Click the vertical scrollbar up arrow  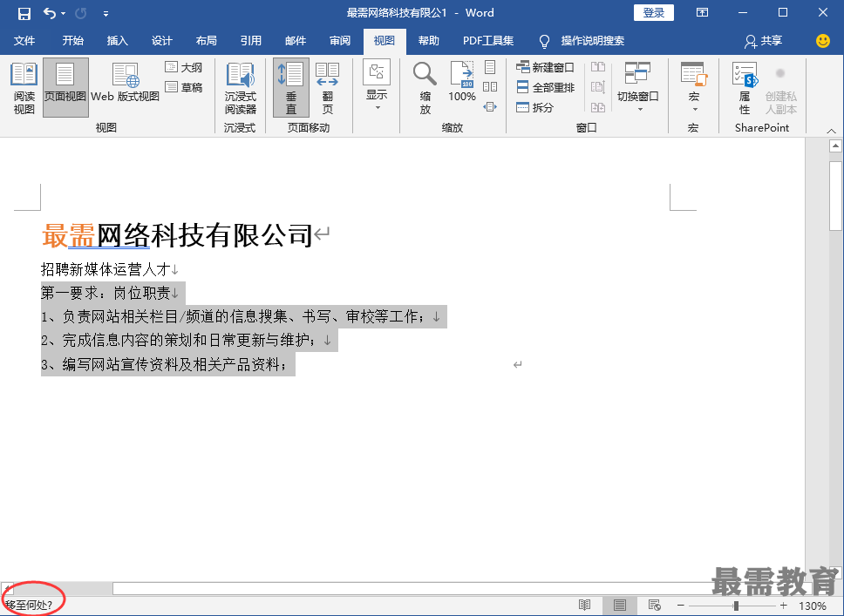pyautogui.click(x=835, y=146)
